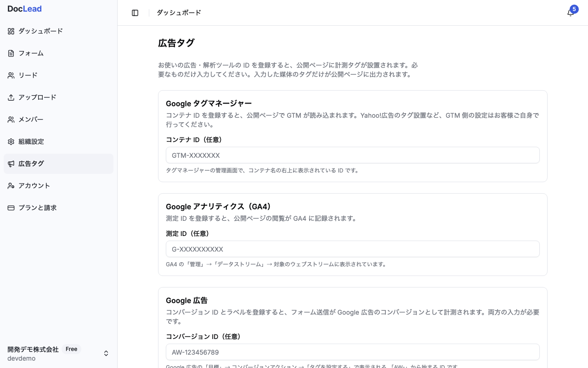Click the Google 広告 section title
The width and height of the screenshot is (588, 368).
pos(187,300)
